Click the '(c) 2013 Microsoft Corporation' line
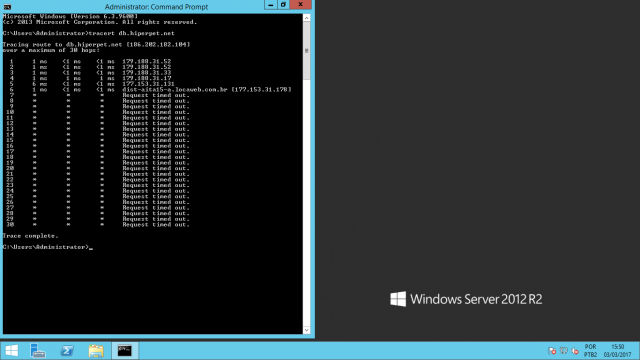640x360 pixels. point(100,22)
